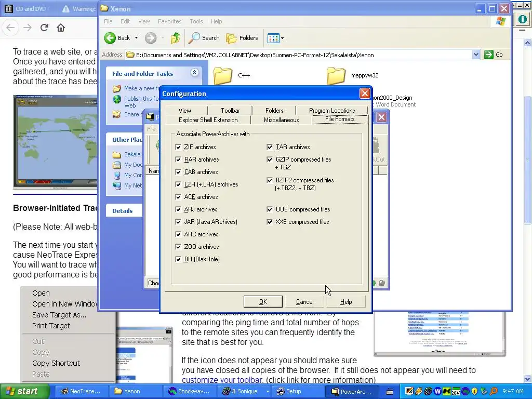The image size is (532, 399).
Task: Toggle JAR (Java ARchives) checkbox
Action: (x=178, y=222)
